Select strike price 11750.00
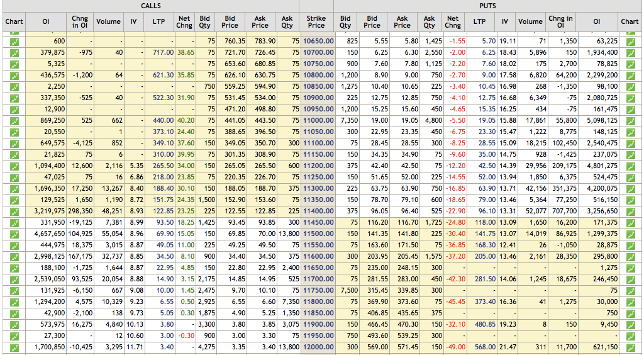The image size is (644, 355). [x=318, y=290]
